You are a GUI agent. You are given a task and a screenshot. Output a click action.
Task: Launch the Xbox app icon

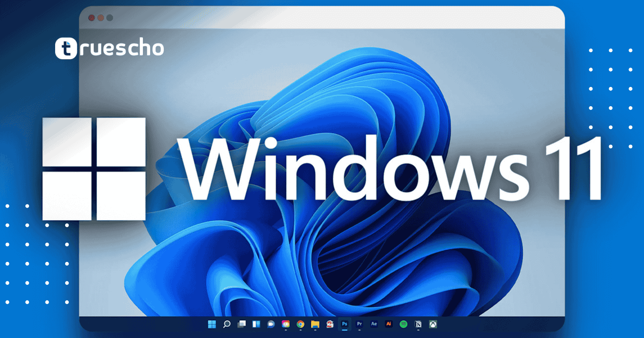point(433,324)
